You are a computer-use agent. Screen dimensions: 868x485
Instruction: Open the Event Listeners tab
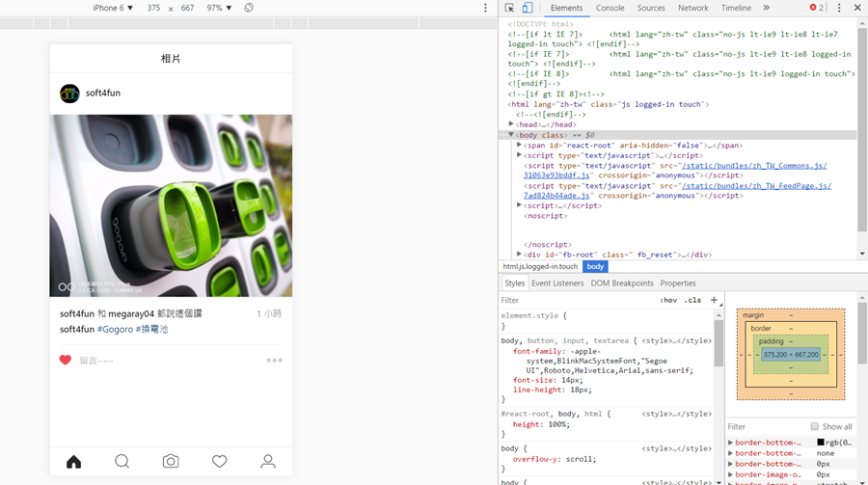click(x=557, y=283)
